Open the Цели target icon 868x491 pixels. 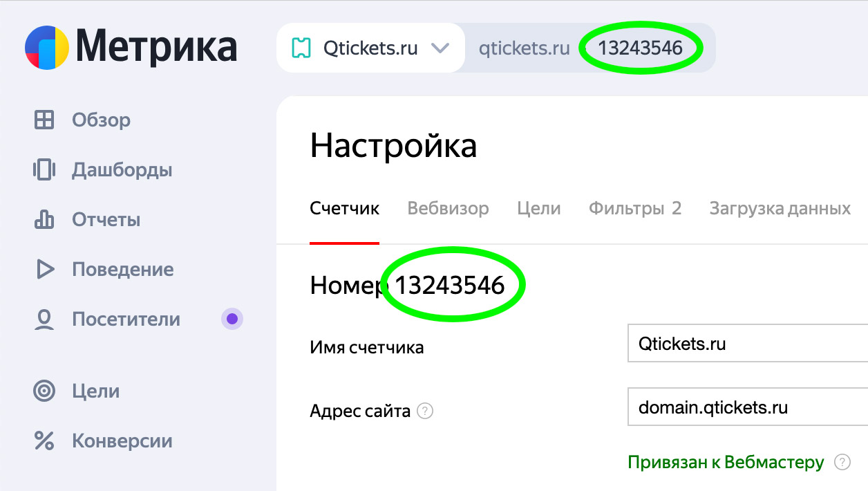tap(43, 391)
